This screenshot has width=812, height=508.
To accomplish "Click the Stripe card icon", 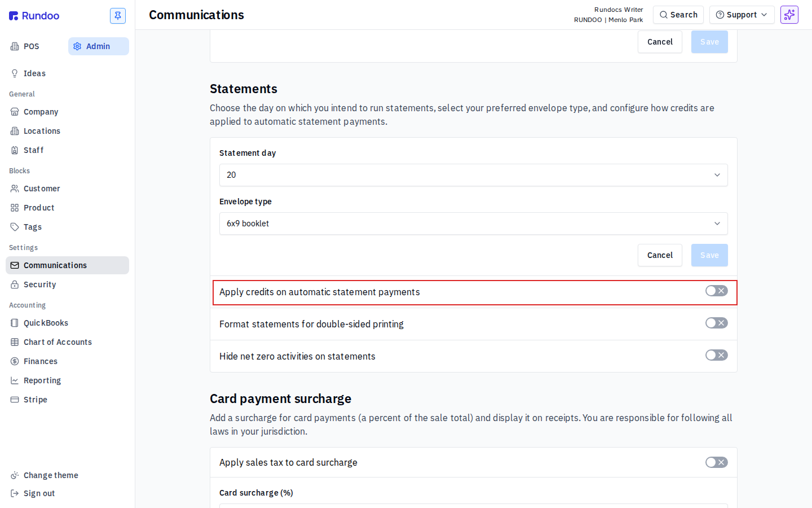I will 15,400.
